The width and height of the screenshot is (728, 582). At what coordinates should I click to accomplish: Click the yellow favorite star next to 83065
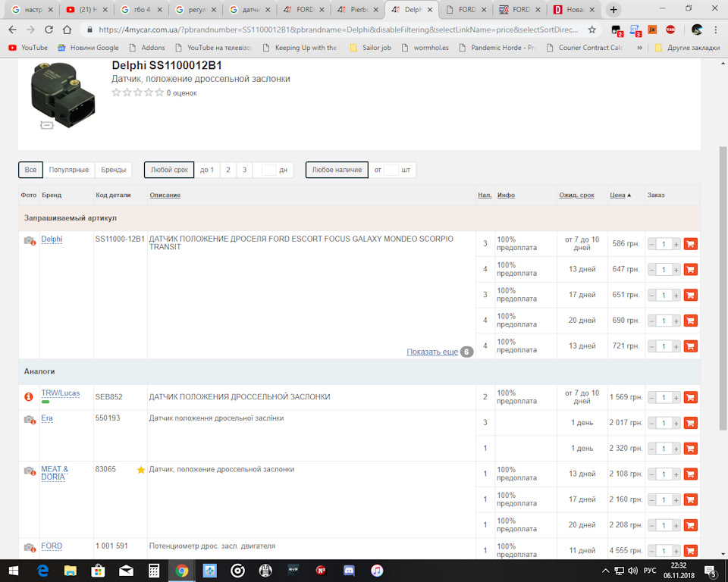(x=141, y=470)
